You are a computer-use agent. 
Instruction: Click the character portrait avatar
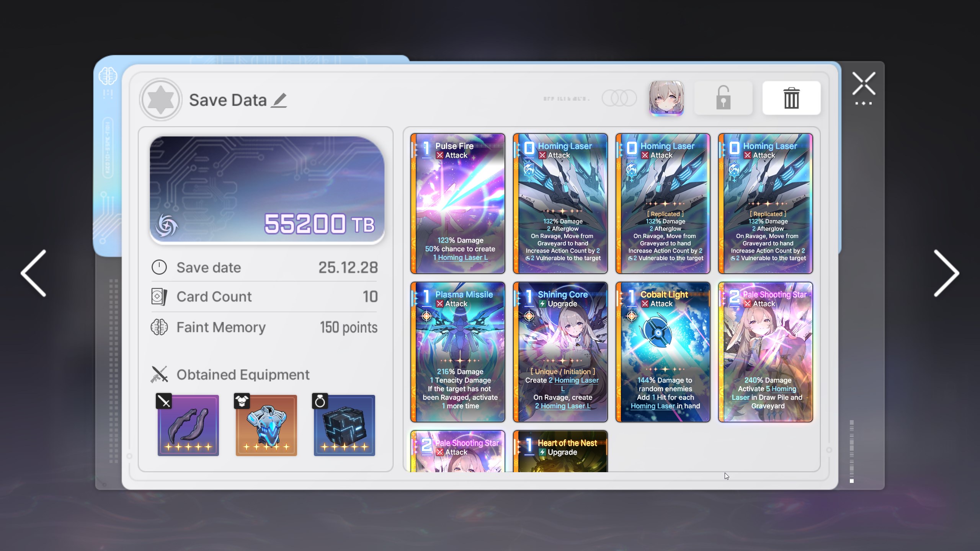666,98
